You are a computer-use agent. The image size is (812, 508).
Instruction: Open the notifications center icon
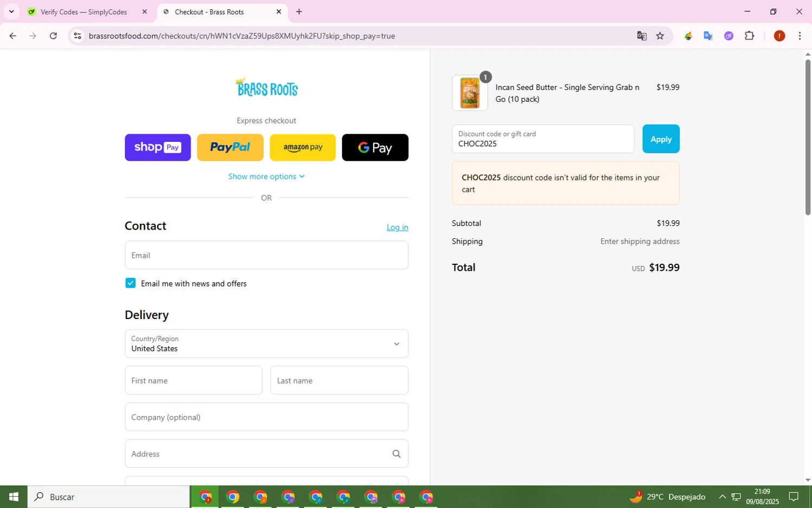(794, 497)
